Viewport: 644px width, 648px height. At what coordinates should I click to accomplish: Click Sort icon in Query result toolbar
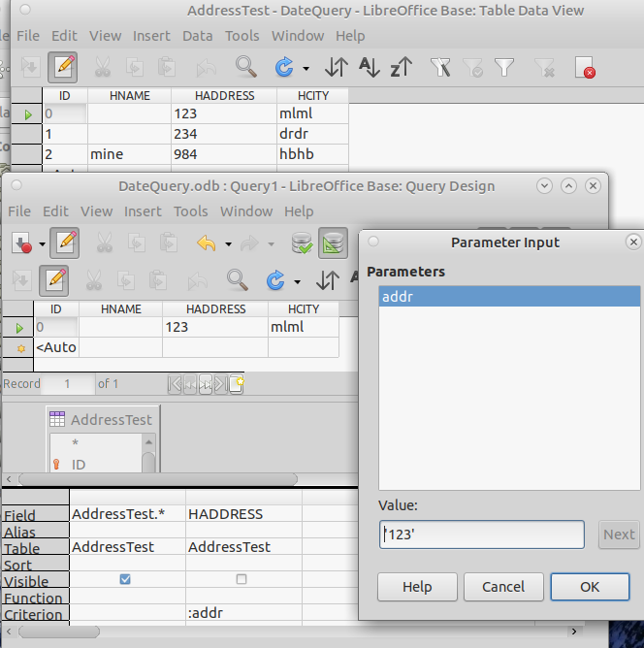[328, 281]
